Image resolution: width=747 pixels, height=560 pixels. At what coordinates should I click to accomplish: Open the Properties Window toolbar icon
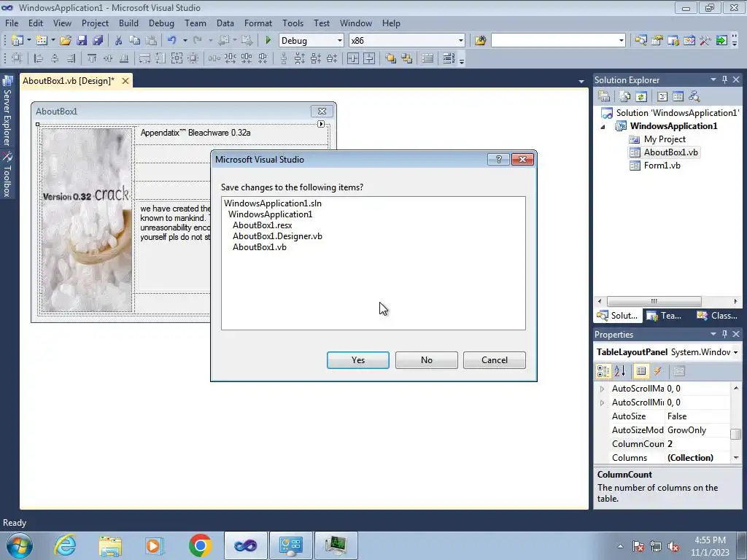657,41
